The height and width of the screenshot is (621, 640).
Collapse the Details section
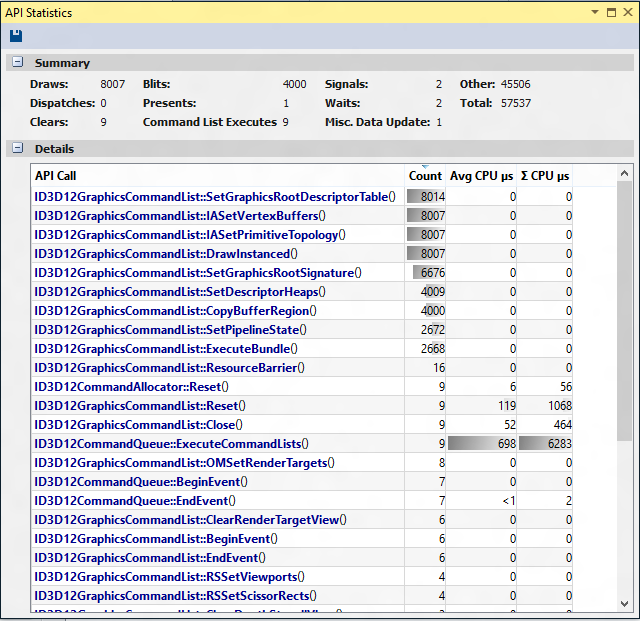coord(18,149)
